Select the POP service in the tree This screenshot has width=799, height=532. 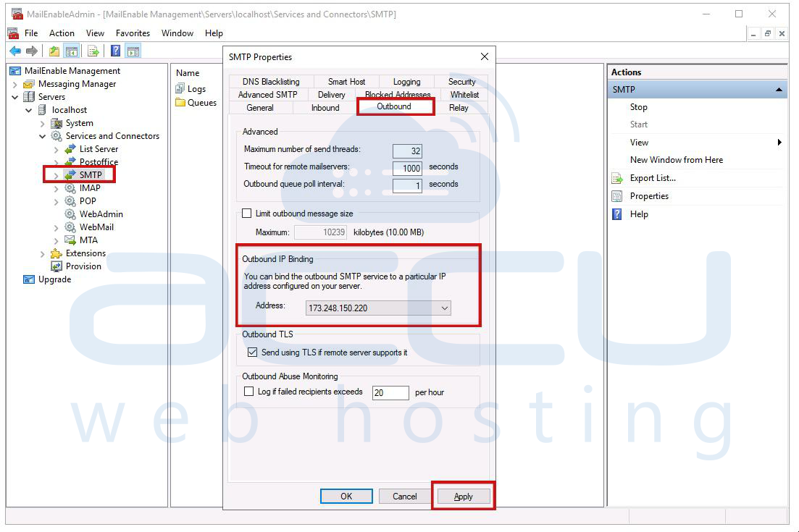pyautogui.click(x=88, y=201)
